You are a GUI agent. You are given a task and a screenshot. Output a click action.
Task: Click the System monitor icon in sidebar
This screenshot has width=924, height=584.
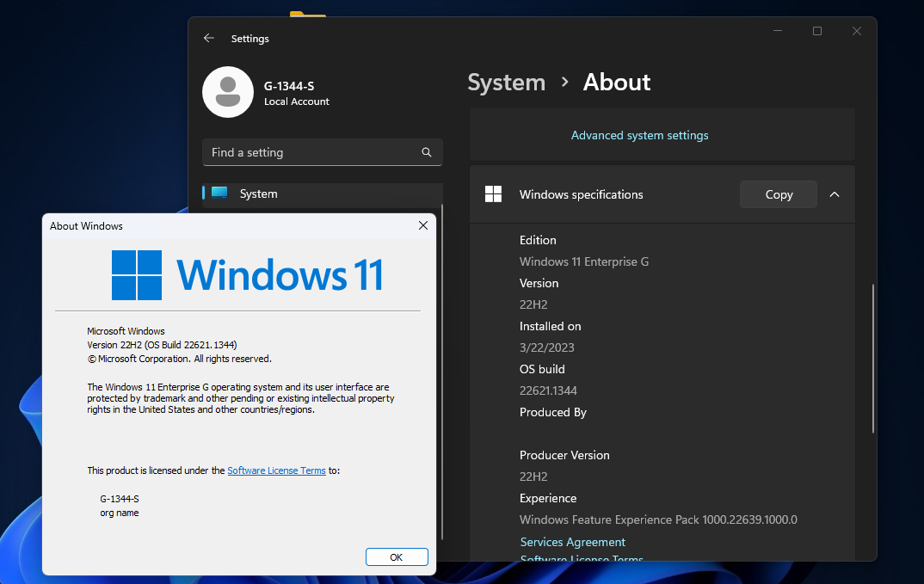219,193
